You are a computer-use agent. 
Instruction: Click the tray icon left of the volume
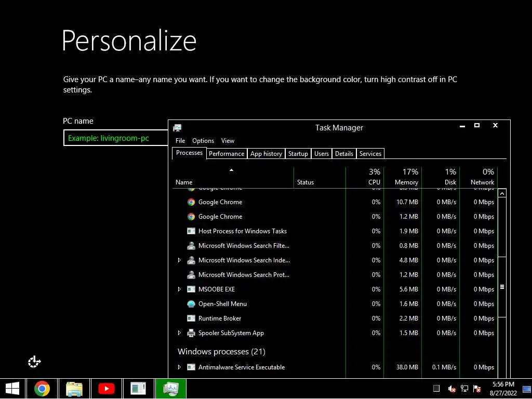pos(436,389)
